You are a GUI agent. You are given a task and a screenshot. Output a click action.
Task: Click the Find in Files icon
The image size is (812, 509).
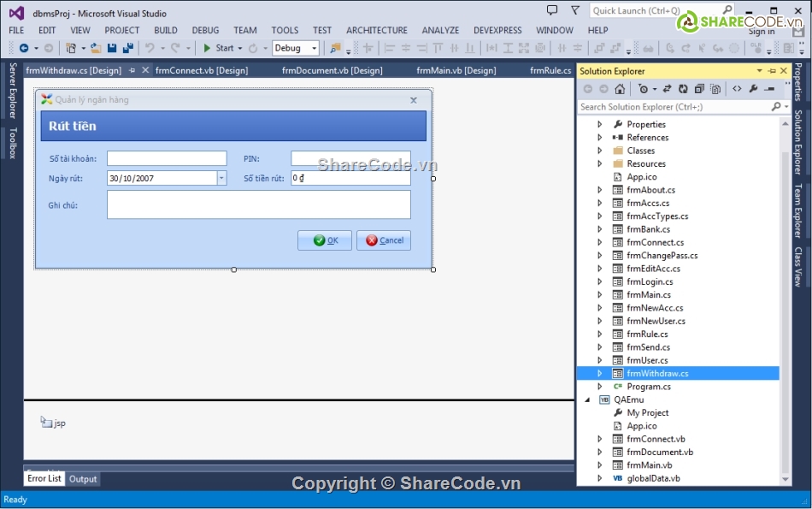pos(336,48)
